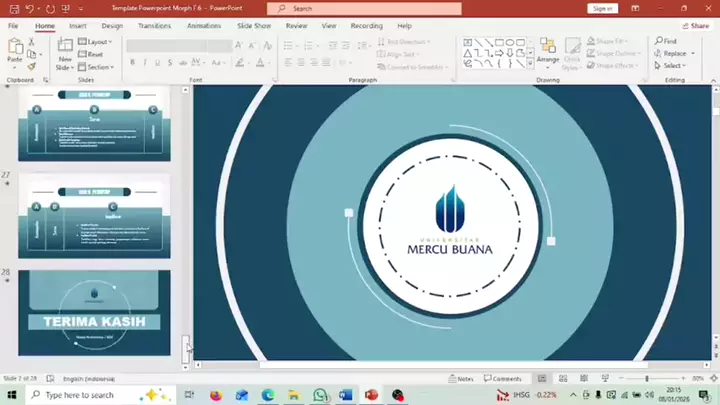Open the Select dropdown
Screen dimensions: 720x405
point(670,66)
